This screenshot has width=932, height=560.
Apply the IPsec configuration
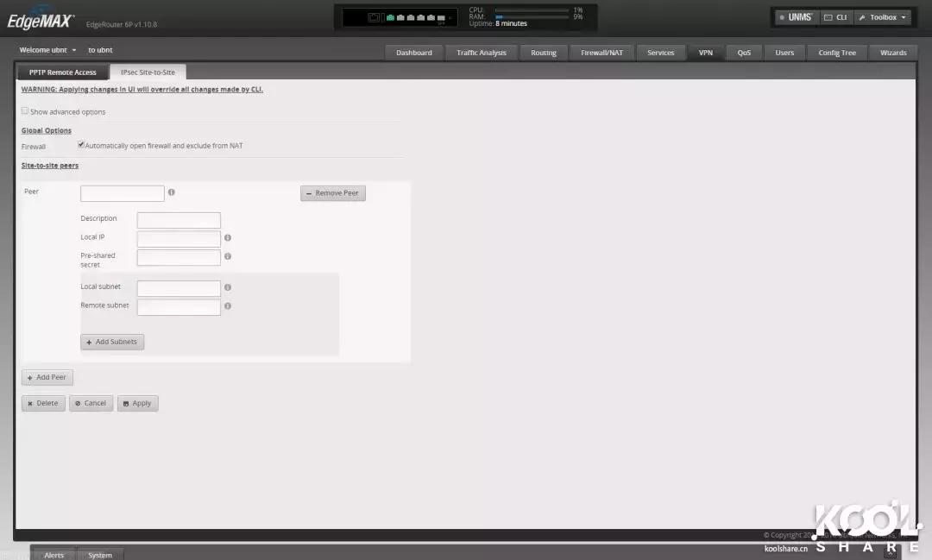tap(137, 403)
